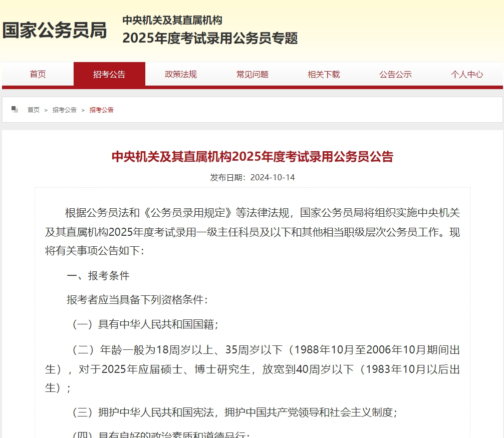Open the 常见问题 section from the menu
504x438 pixels.
252,74
